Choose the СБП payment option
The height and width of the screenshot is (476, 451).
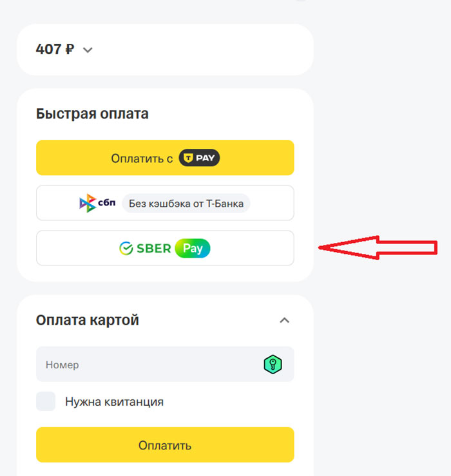click(165, 204)
